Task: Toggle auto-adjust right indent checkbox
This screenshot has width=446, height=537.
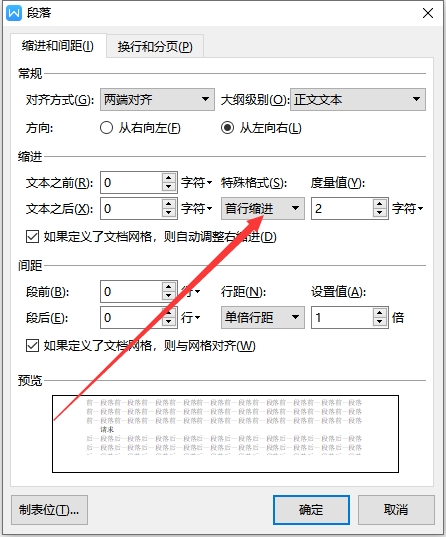Action: coord(32,237)
